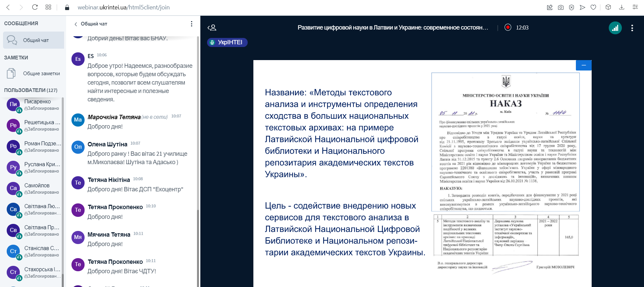Click the padlock site info icon
The image size is (644, 287).
(x=67, y=7)
